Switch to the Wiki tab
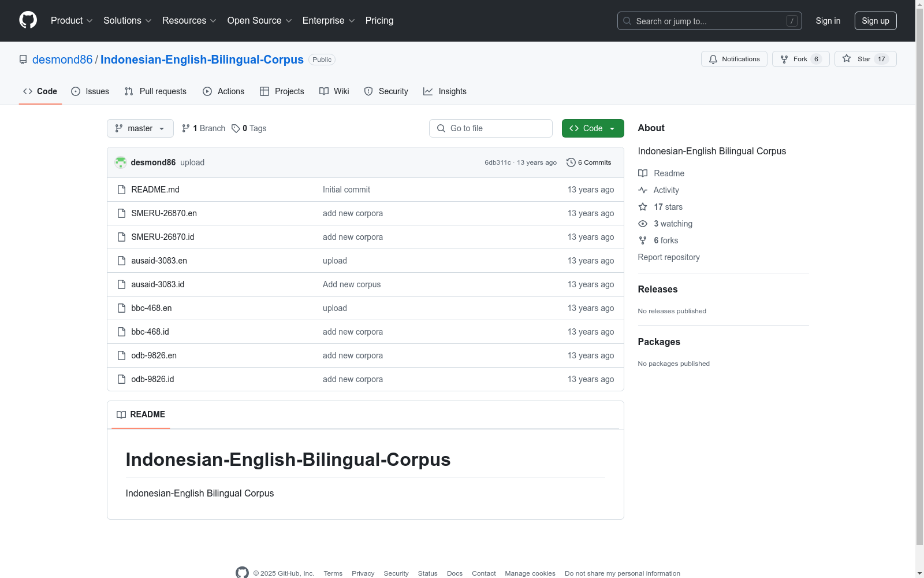Screen dimensions: 924x578 pyautogui.click(x=334, y=91)
